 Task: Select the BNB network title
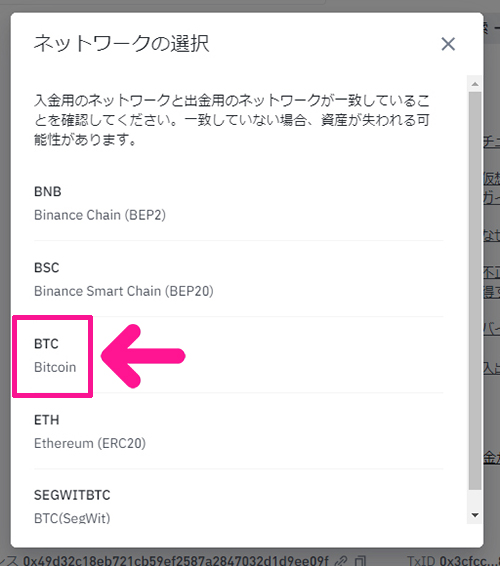(48, 191)
